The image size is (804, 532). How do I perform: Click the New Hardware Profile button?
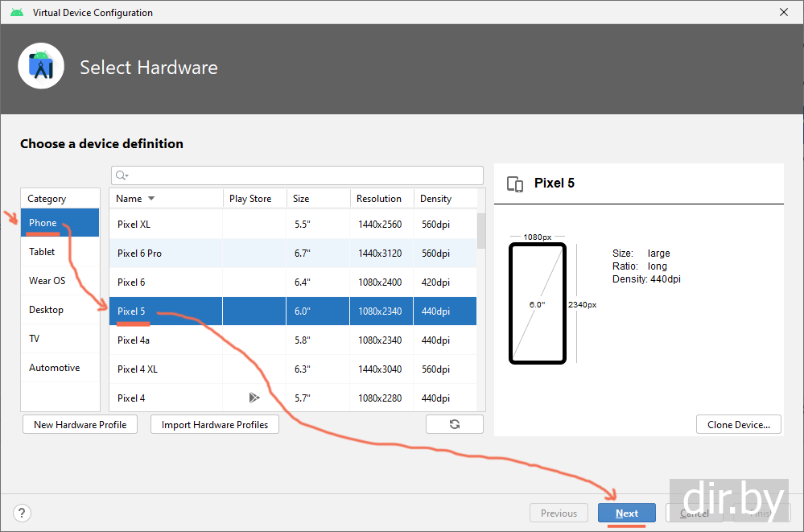point(80,424)
